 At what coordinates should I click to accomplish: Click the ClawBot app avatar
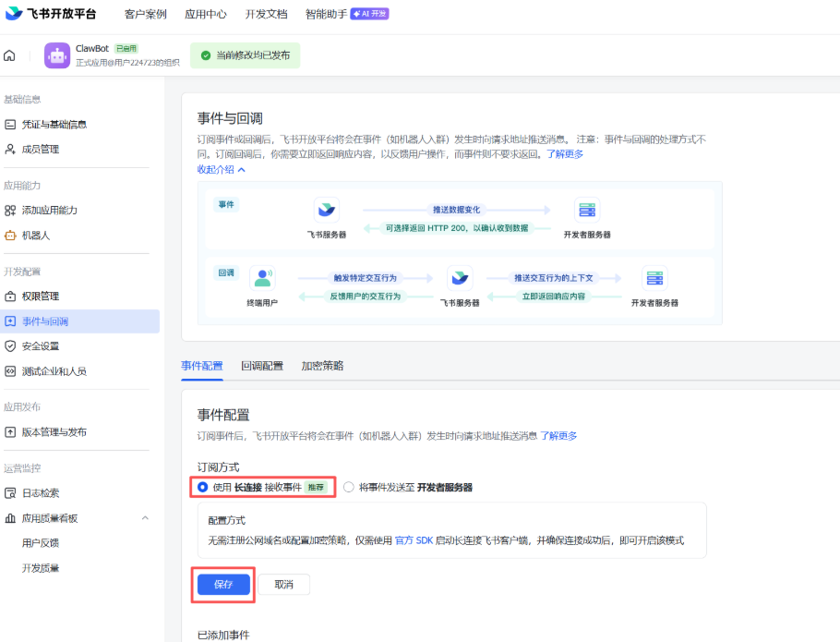click(x=56, y=55)
